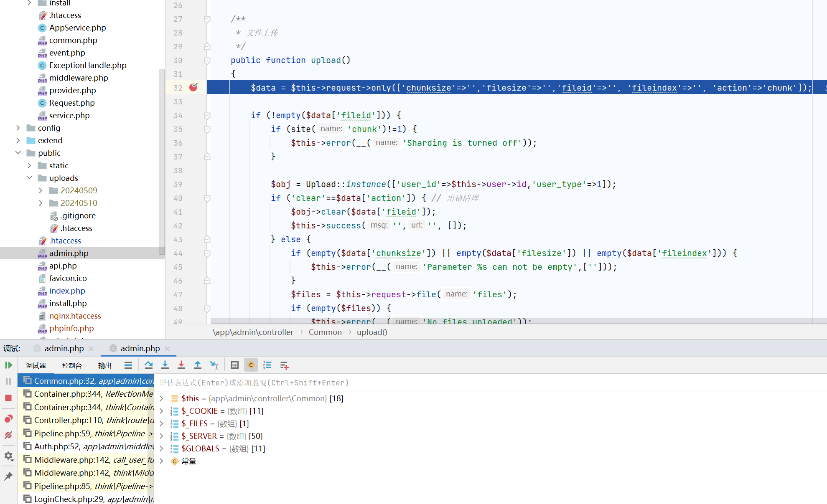Toggle the breakpoint on line 32

193,87
